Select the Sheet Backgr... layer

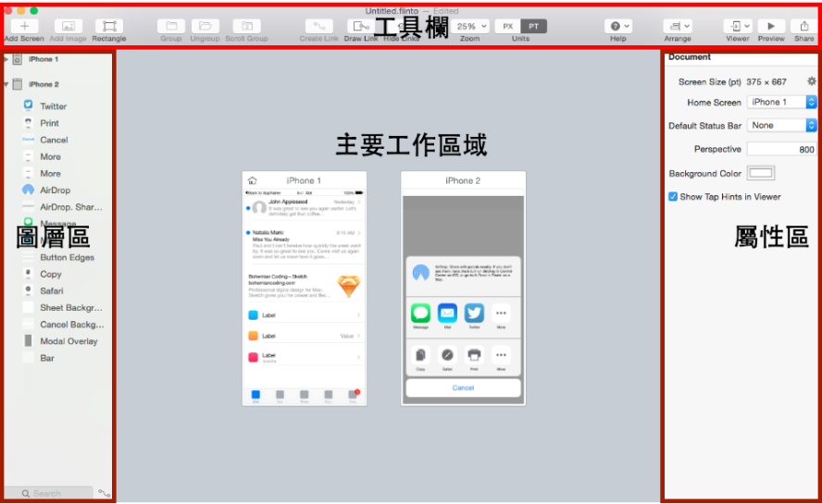[x=57, y=308]
